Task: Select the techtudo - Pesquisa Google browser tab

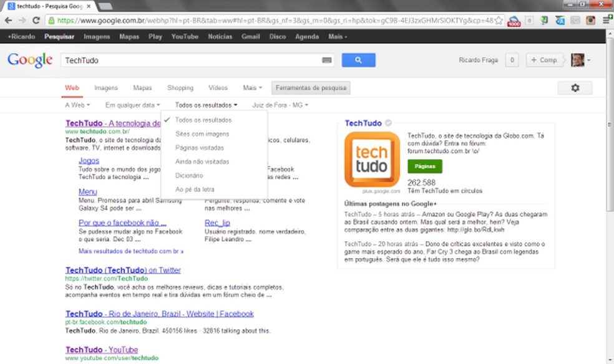Action: (x=49, y=6)
